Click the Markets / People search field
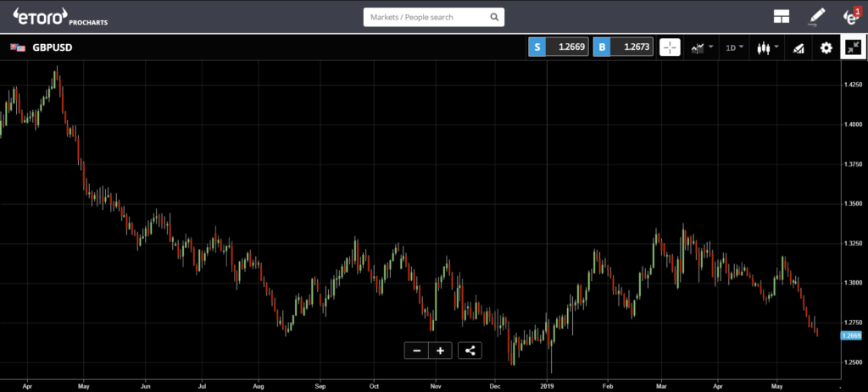The width and height of the screenshot is (868, 392). (433, 17)
